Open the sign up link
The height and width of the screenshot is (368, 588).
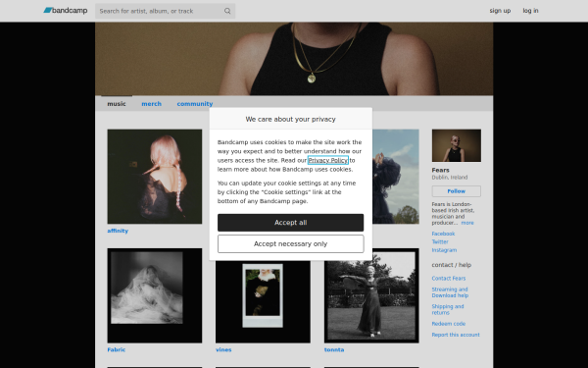click(500, 11)
